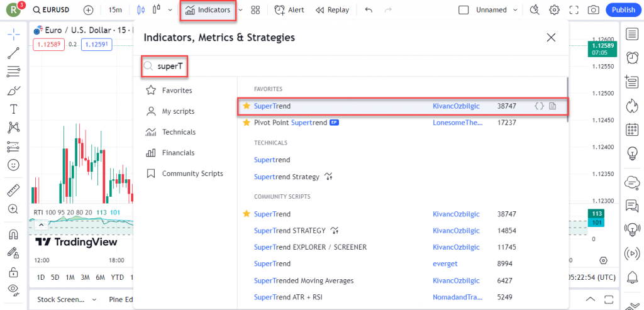Click the blue Publish button

click(x=623, y=10)
